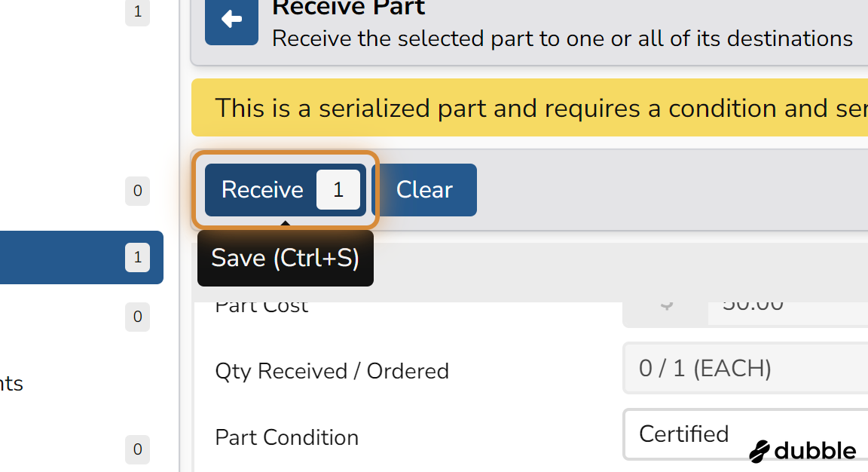
Task: Click the topmost 1 badge in the sidebar
Action: coord(137,11)
